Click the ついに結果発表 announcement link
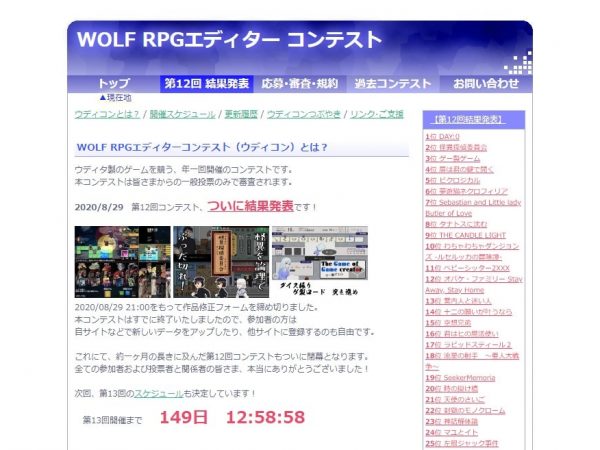 251,206
